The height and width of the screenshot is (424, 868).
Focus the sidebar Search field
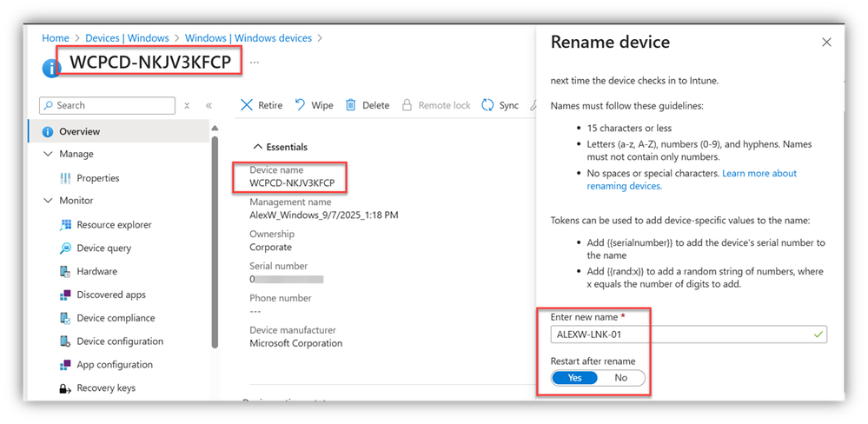point(108,105)
